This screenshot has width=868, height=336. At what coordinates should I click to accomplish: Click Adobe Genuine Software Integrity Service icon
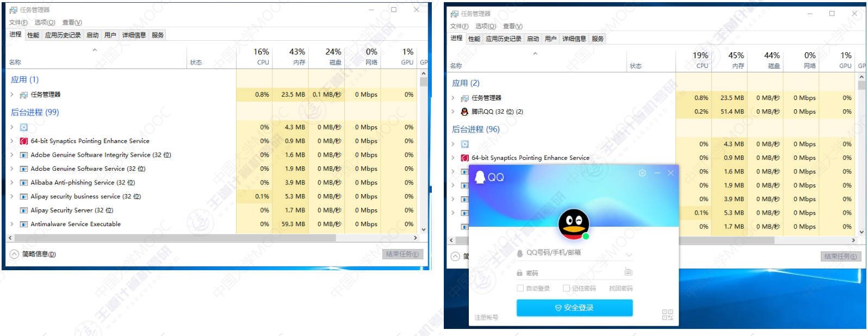[x=24, y=155]
